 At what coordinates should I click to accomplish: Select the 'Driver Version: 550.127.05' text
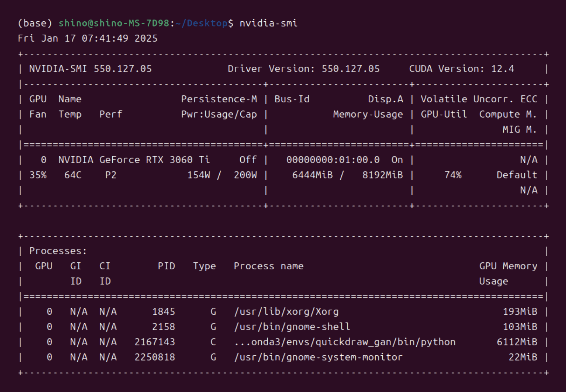pyautogui.click(x=304, y=68)
